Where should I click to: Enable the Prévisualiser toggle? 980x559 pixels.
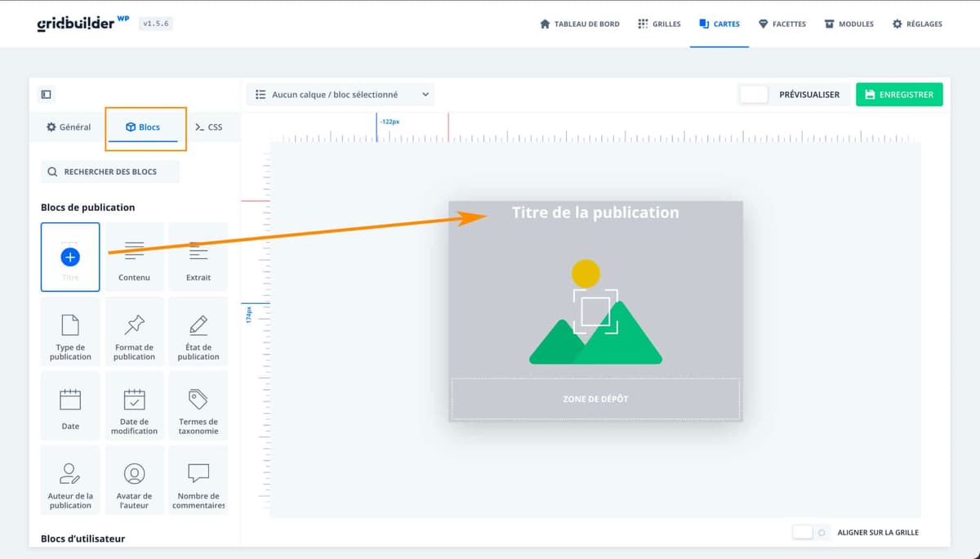[753, 94]
